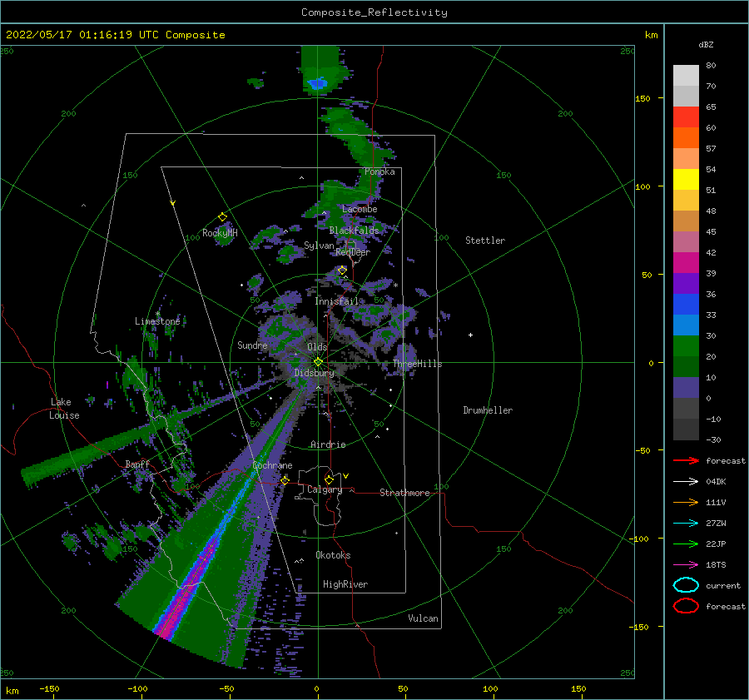The height and width of the screenshot is (700, 749).
Task: Click the tan swatch between 48 and 45
Action: coord(686,221)
